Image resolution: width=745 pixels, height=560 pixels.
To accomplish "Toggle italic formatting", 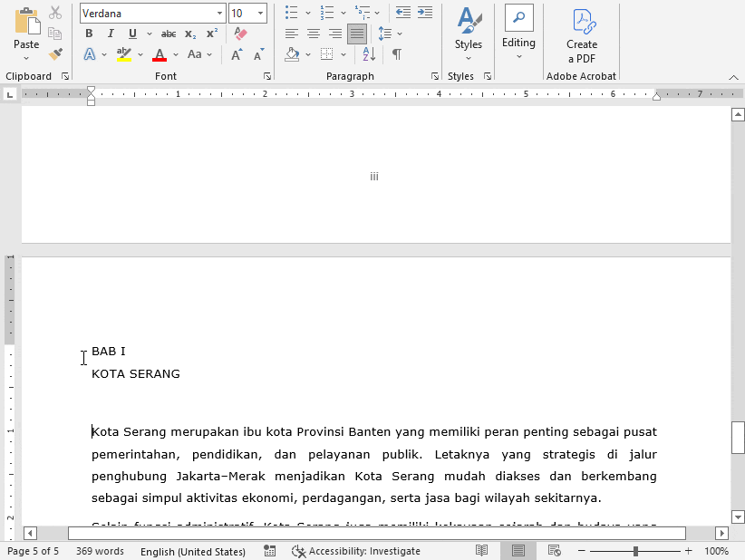I will (x=110, y=33).
